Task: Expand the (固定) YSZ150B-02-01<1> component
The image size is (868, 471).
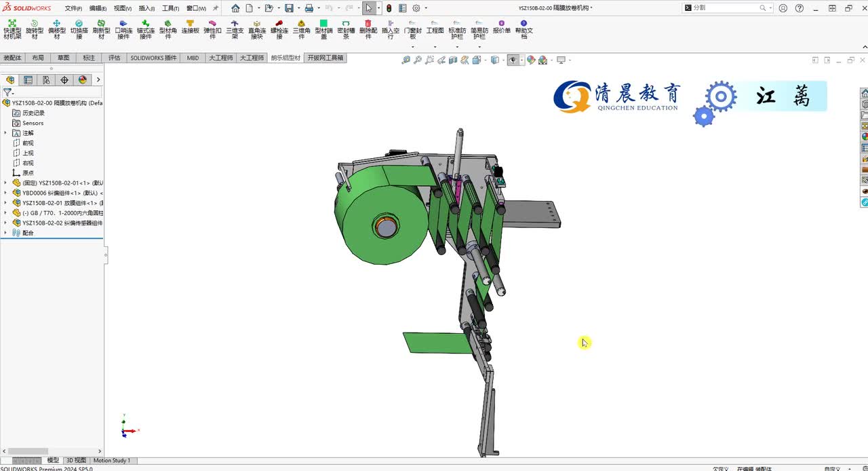Action: [5, 183]
